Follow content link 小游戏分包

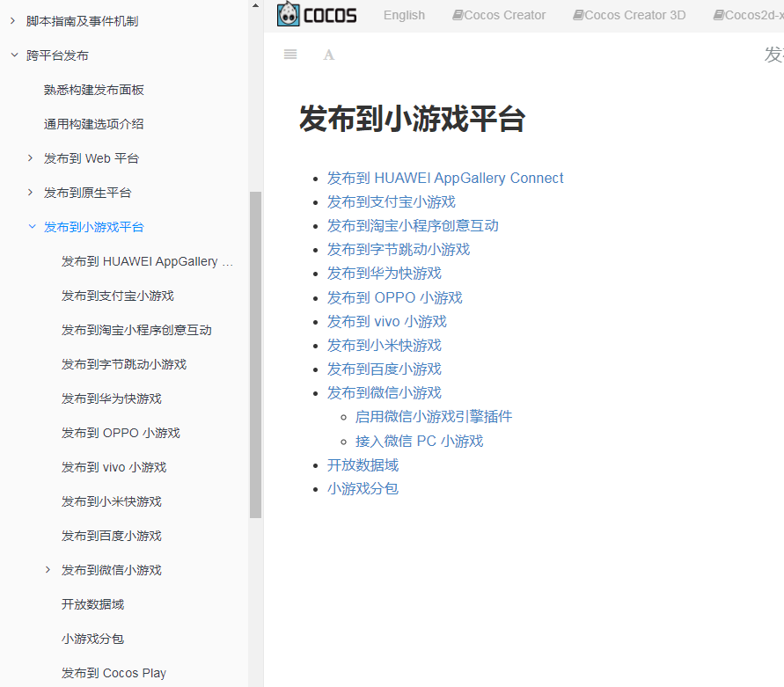[x=363, y=488]
